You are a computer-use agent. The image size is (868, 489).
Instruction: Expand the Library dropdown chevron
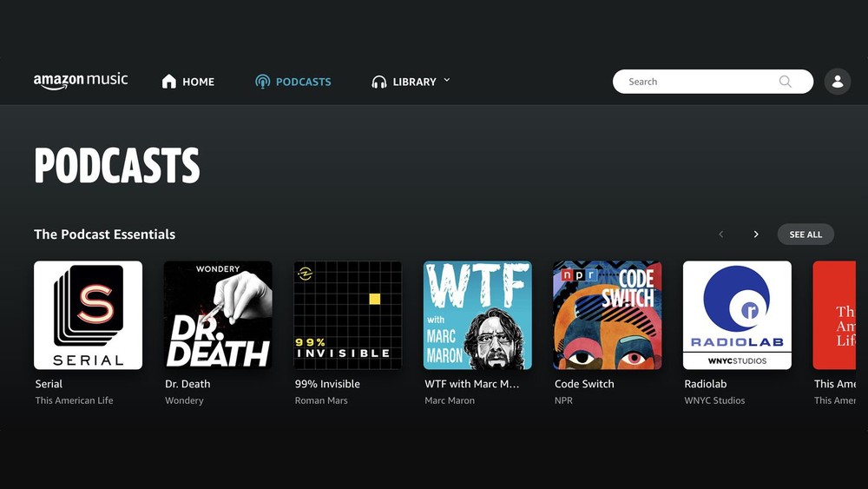(447, 80)
